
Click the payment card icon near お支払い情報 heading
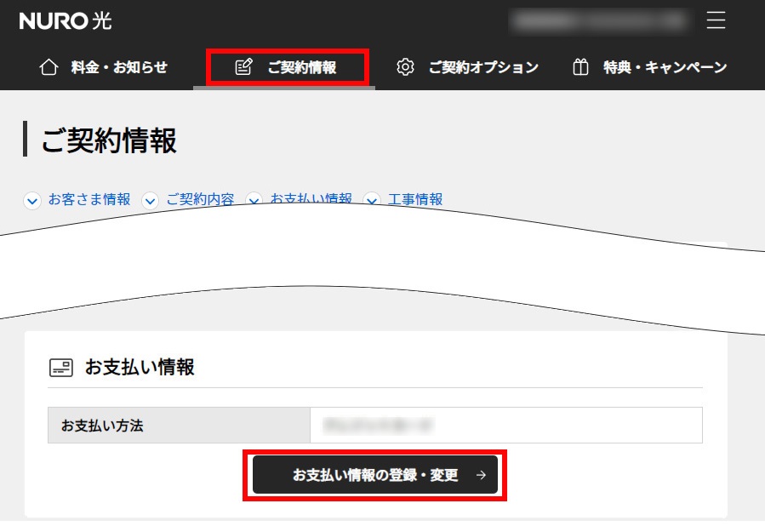pyautogui.click(x=59, y=367)
